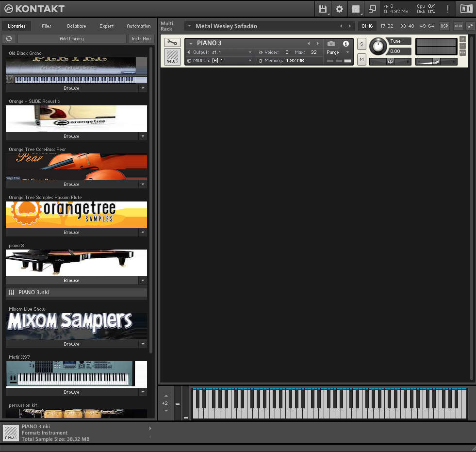476x452 pixels.
Task: Refresh the library list
Action: click(9, 38)
